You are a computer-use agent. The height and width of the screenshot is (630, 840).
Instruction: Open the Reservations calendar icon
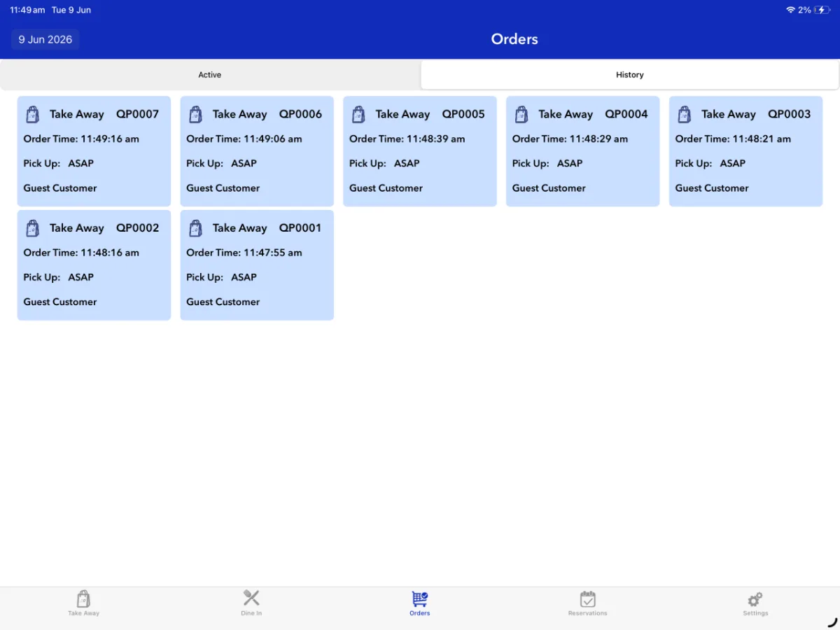point(588,599)
